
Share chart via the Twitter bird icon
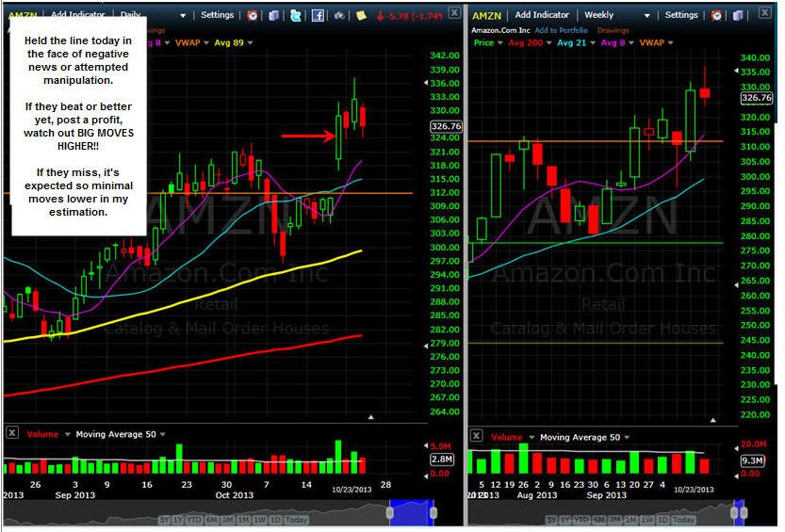point(295,15)
